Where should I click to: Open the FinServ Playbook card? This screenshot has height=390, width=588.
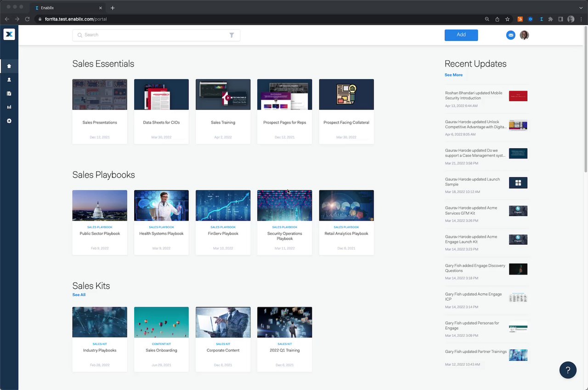tap(223, 223)
